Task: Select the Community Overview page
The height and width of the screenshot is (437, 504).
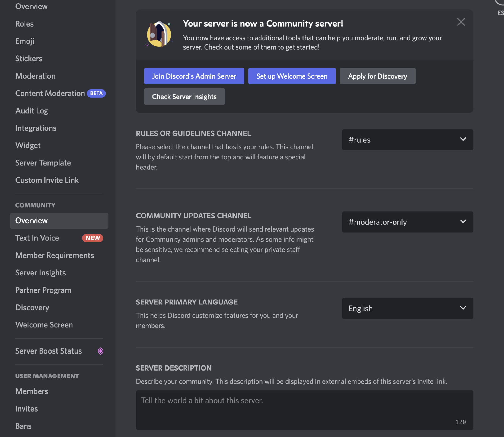Action: pos(59,221)
